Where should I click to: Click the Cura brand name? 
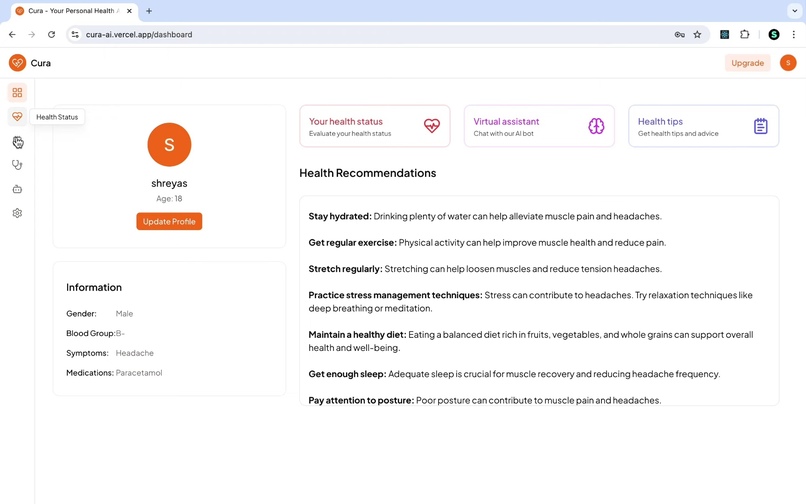[x=41, y=63]
